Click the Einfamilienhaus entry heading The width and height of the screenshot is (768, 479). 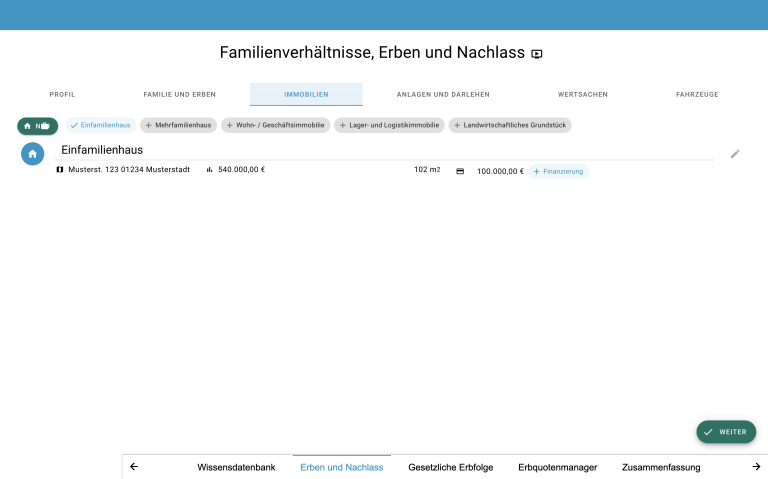click(102, 150)
